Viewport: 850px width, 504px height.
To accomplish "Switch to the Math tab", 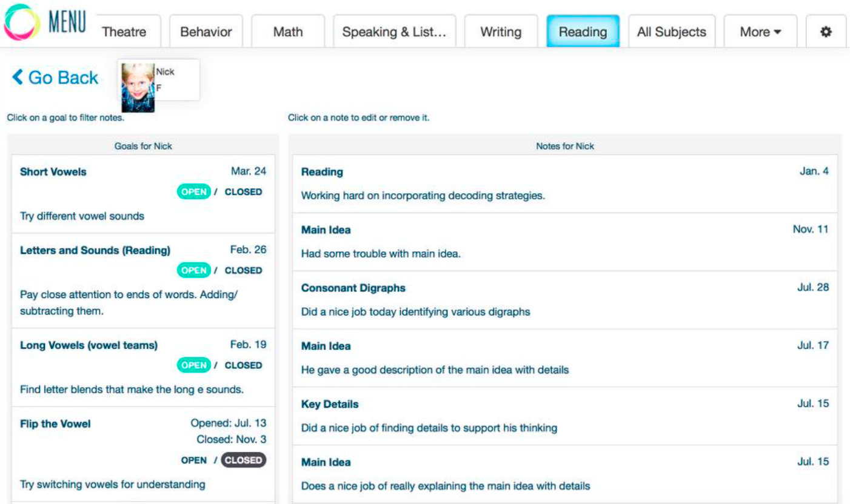I will tap(288, 32).
